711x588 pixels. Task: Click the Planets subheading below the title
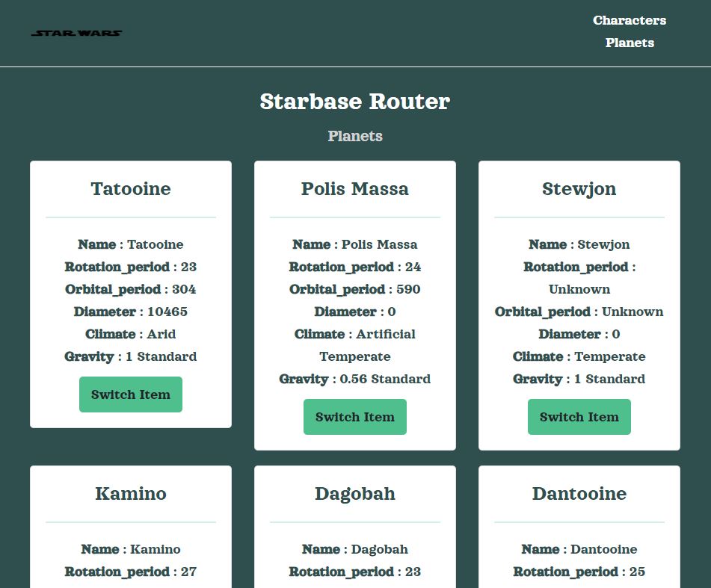(x=354, y=136)
